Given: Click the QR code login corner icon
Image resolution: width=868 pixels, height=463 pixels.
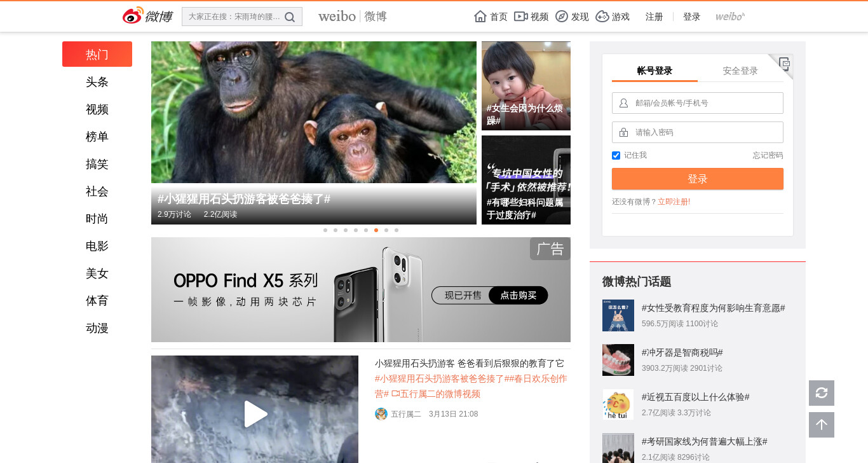Looking at the screenshot, I should tap(785, 63).
